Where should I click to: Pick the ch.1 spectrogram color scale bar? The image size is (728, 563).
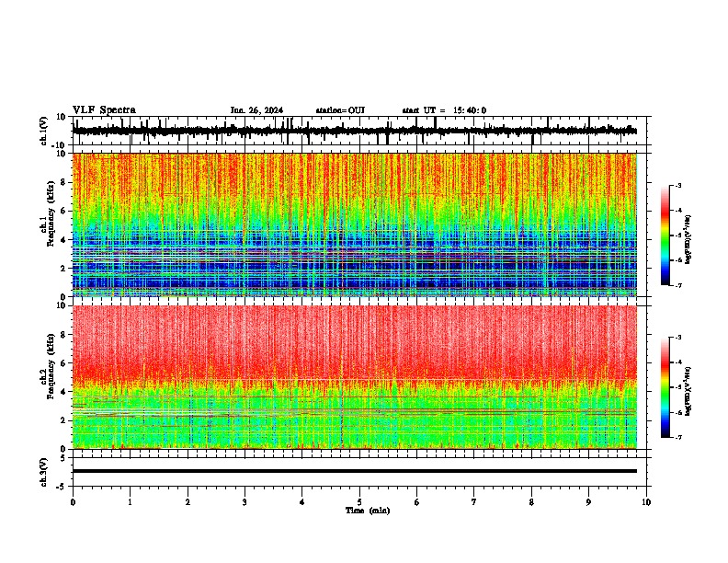(x=665, y=236)
